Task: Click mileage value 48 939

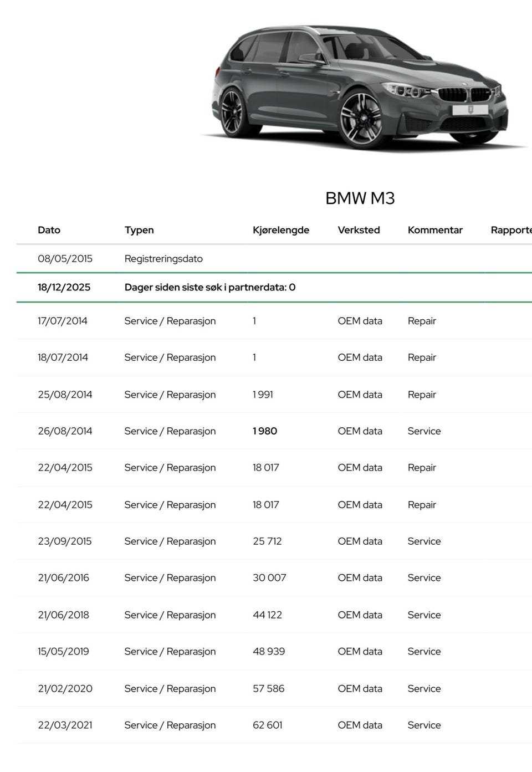Action: point(269,652)
